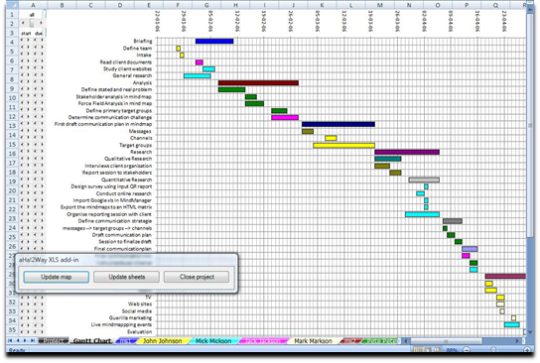Click the 'Guerilla marketing' task label
The height and width of the screenshot is (363, 540).
pos(130,318)
